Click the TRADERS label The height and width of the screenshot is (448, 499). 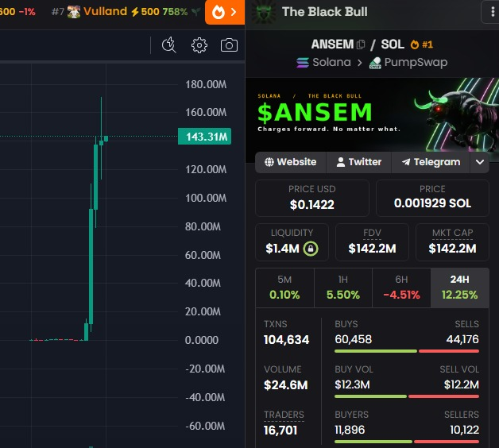pyautogui.click(x=284, y=415)
